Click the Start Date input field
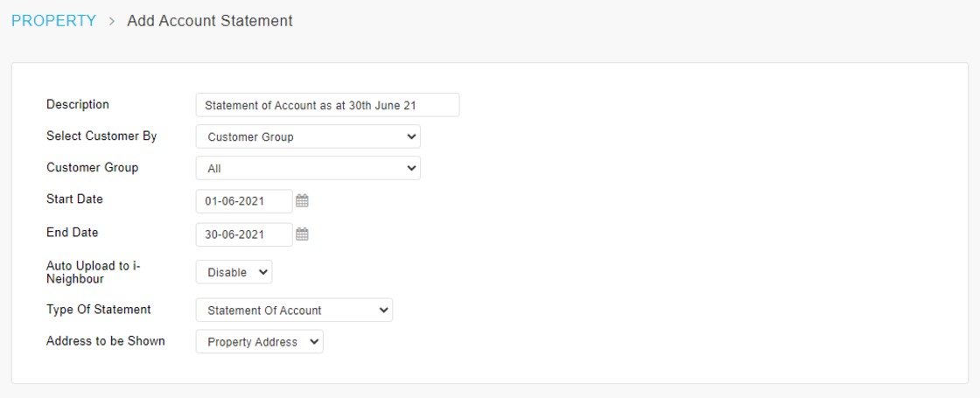Image resolution: width=980 pixels, height=398 pixels. click(243, 201)
